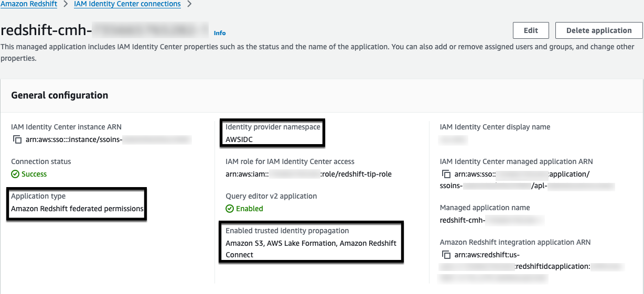This screenshot has height=294, width=644.
Task: Click the green Enabled check icon
Action: click(x=230, y=209)
